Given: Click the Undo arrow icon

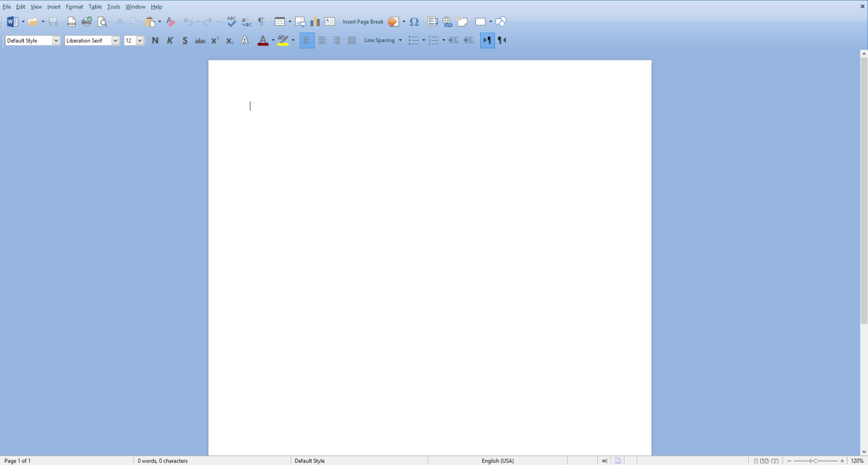Looking at the screenshot, I should pos(189,22).
